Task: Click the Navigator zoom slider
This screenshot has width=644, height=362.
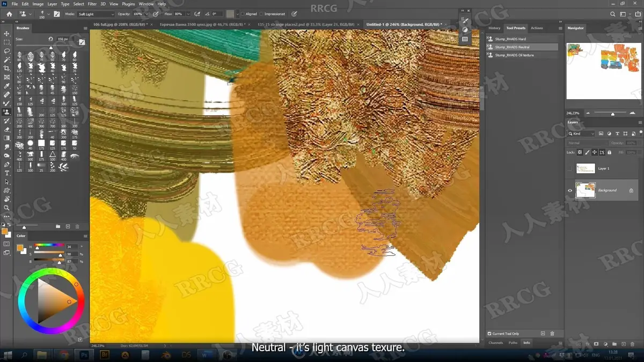Action: click(613, 113)
